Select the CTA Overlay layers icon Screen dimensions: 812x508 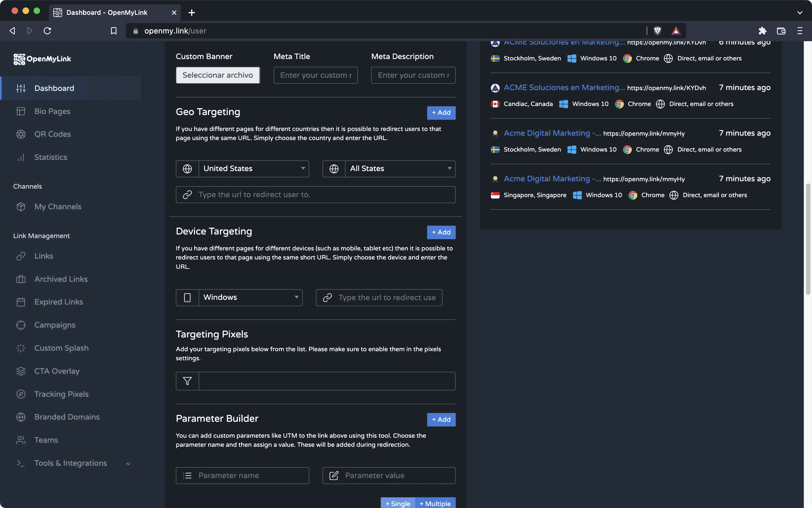(21, 371)
